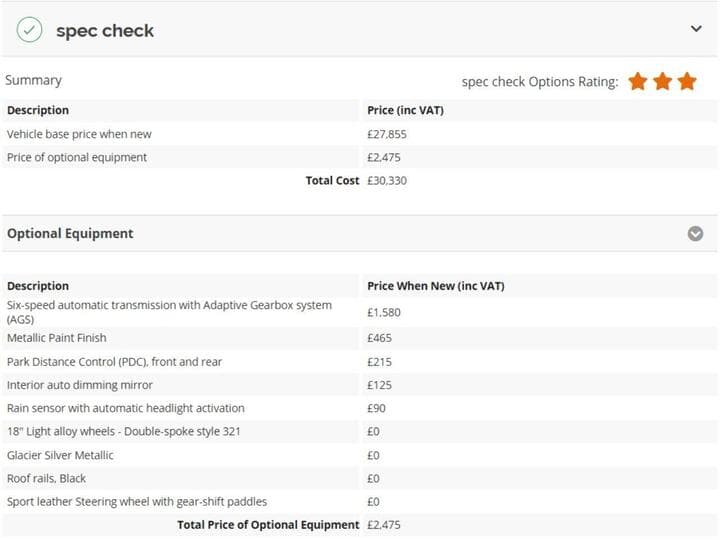Click the Optional Equipment header bar
The height and width of the screenshot is (540, 720).
(360, 233)
